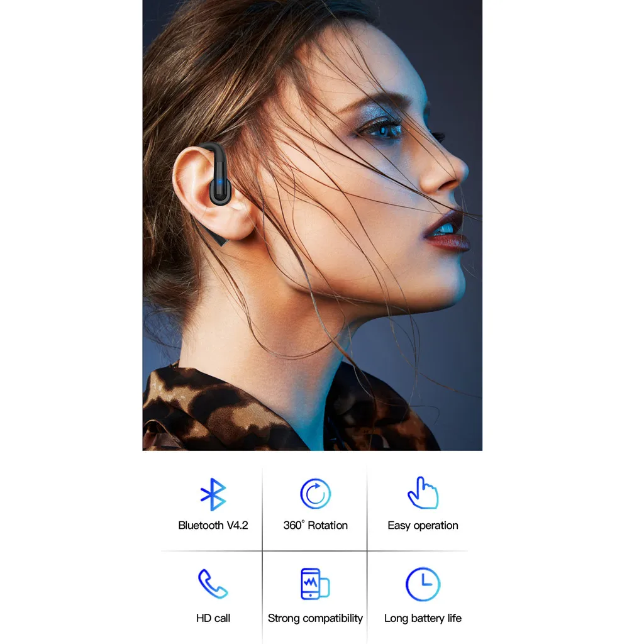Click the Strong compatibility caption
Image resolution: width=644 pixels, height=644 pixels.
tap(314, 618)
